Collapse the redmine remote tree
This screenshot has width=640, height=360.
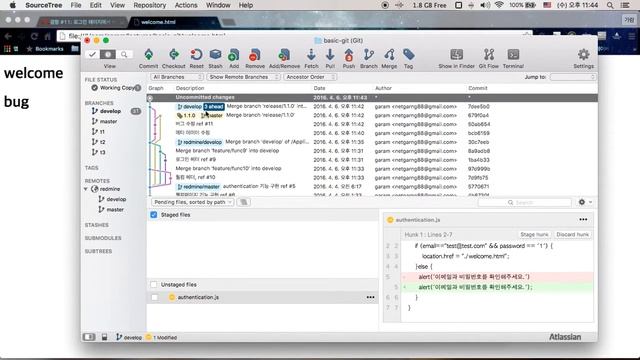(x=86, y=189)
